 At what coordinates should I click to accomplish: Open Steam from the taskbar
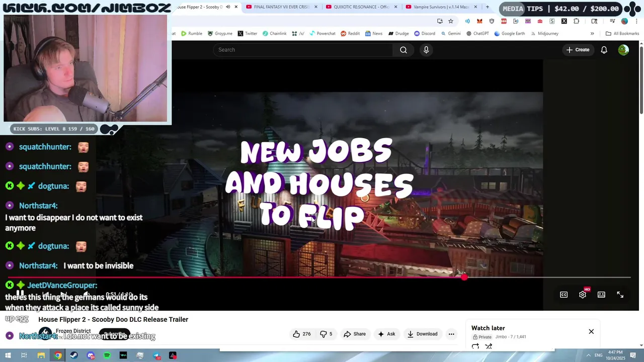(x=74, y=355)
